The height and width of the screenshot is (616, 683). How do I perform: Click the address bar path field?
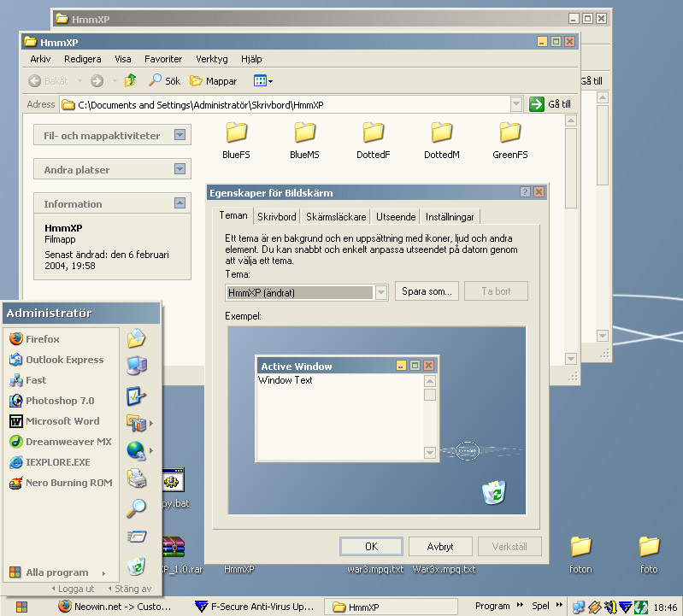(286, 104)
